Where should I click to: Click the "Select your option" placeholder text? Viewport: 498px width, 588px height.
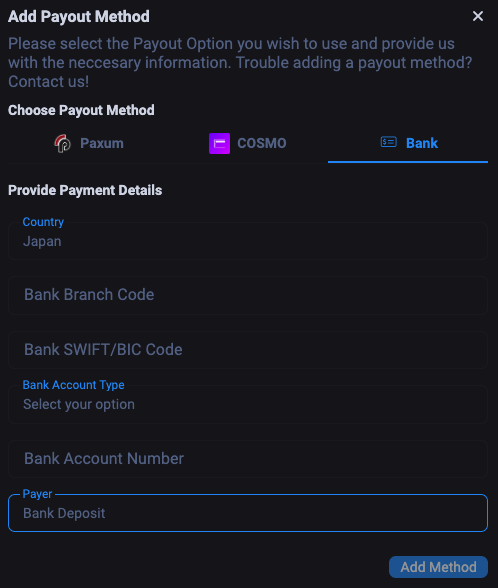tap(79, 404)
